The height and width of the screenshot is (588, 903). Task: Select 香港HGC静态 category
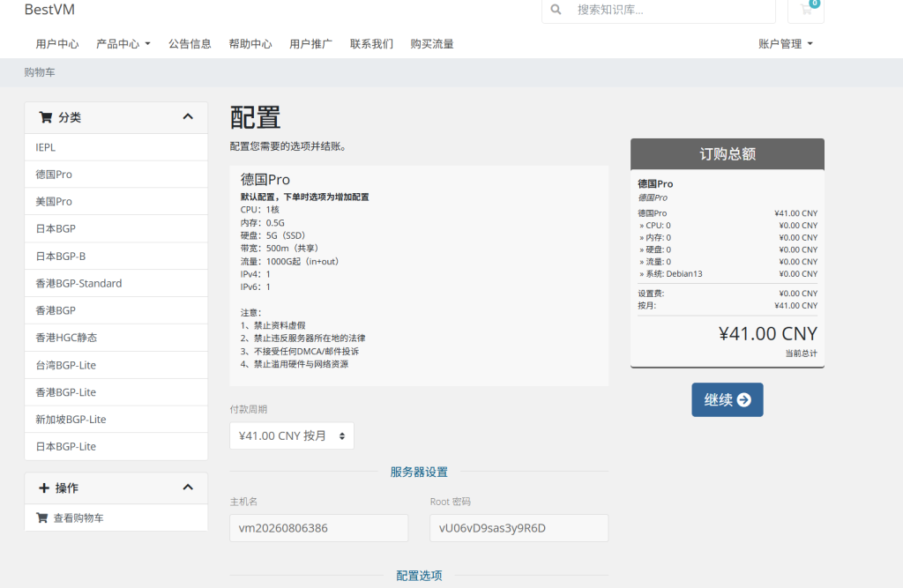(116, 338)
